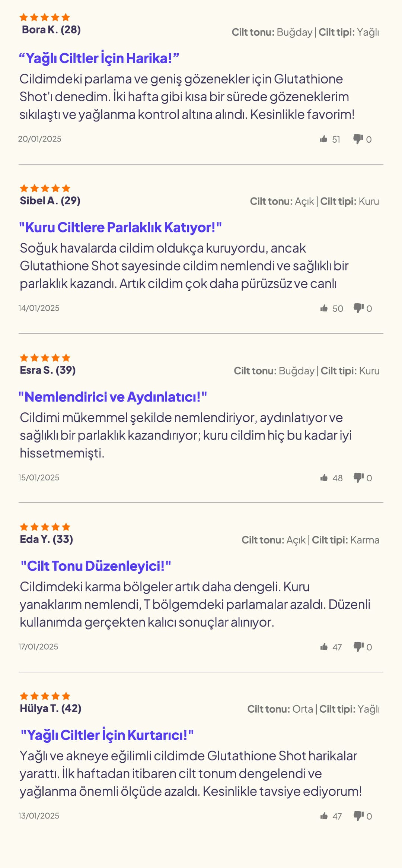Screen dimensions: 402x868
Task: Open the "Yağlı Ciltler İçin Kurtarıcı!" review heading
Action: pos(107,735)
